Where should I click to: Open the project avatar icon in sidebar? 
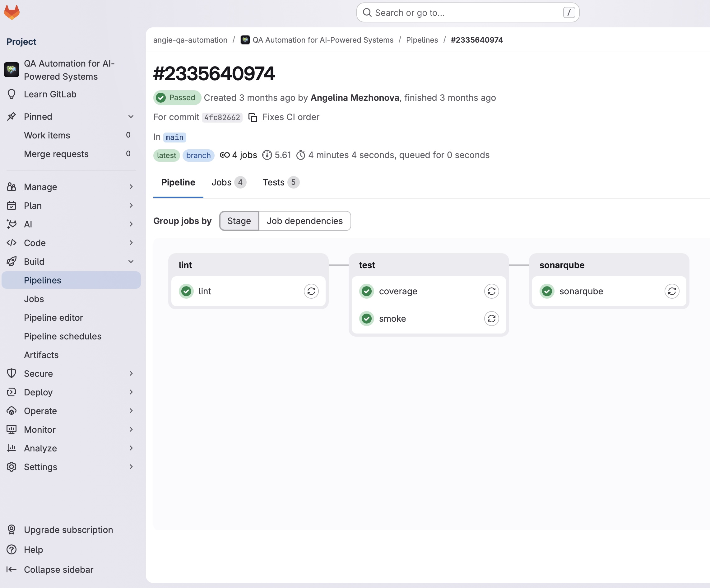coord(12,70)
